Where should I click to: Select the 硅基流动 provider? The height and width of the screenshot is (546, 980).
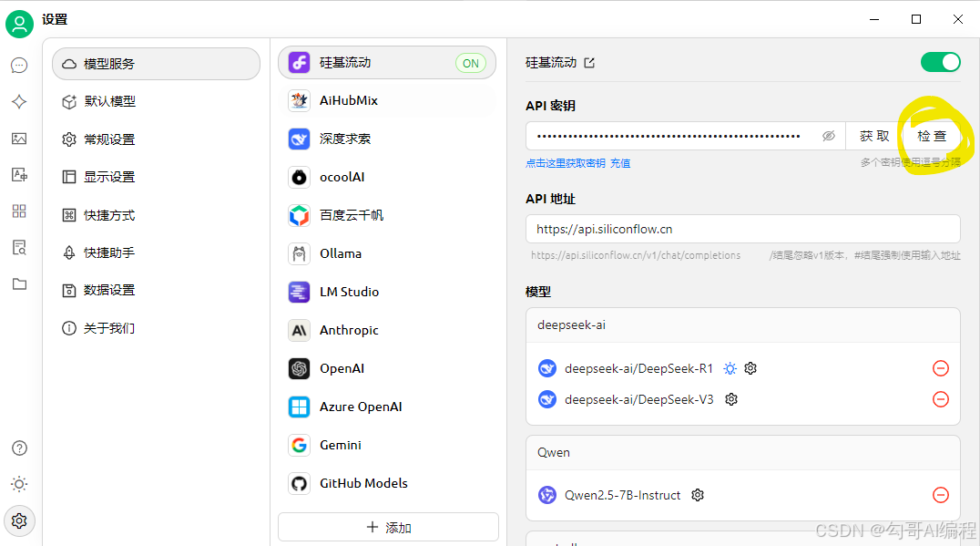tap(387, 63)
